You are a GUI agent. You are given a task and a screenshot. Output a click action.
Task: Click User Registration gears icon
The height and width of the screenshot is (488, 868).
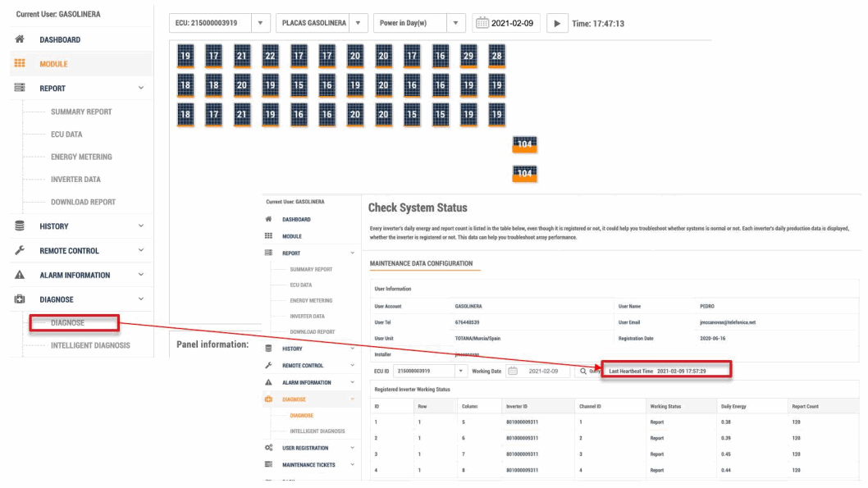click(268, 448)
